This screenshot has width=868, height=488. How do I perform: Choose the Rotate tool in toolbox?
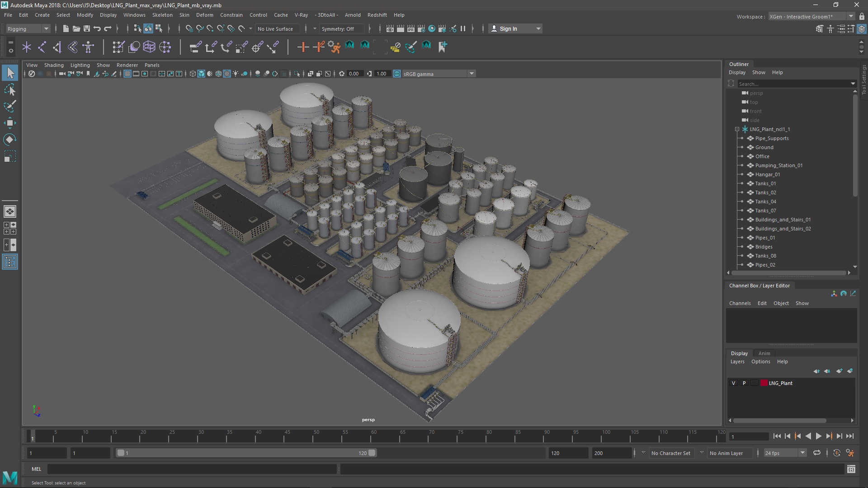pyautogui.click(x=10, y=140)
